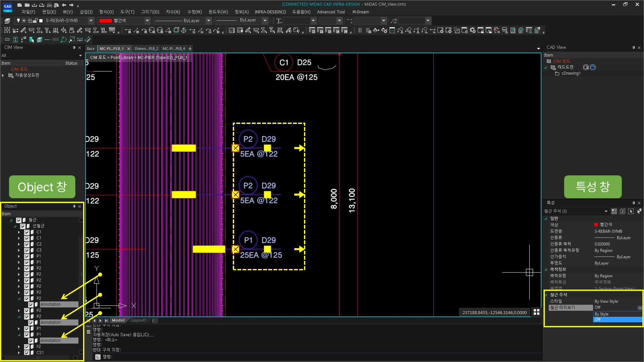Switch to the Dimen...PLB_2 tab
The height and width of the screenshot is (362, 644).
tap(146, 49)
